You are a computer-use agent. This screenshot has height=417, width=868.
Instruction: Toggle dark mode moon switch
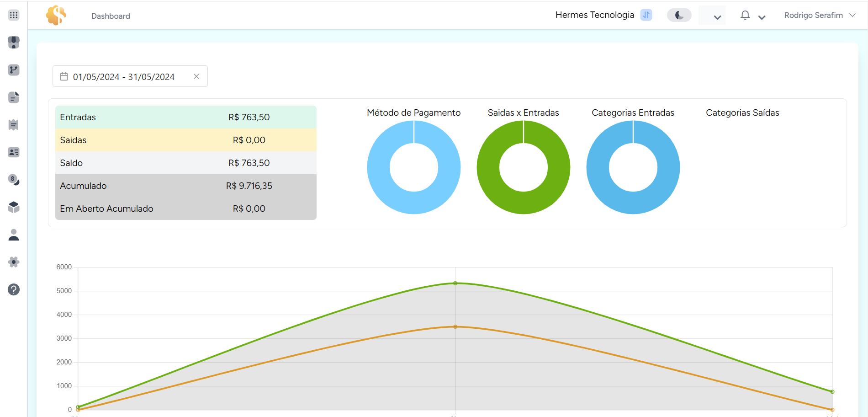[679, 15]
